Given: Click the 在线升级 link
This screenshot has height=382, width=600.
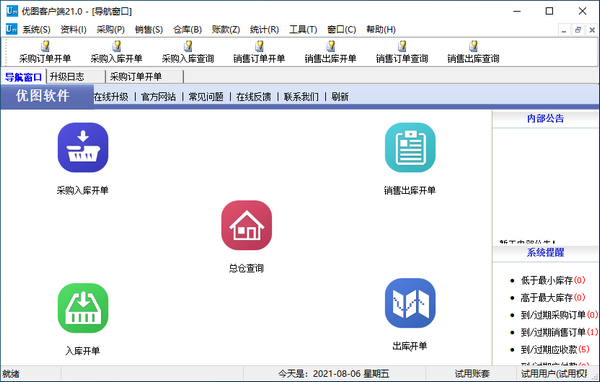Looking at the screenshot, I should click(x=111, y=97).
